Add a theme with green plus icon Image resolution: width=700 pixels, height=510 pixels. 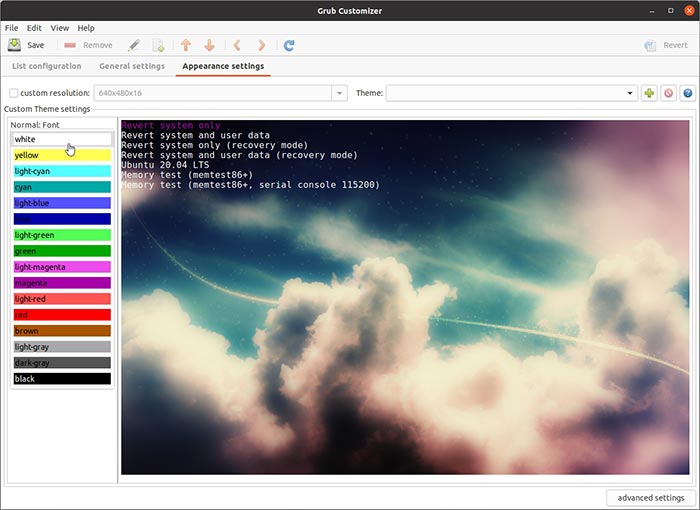[x=650, y=93]
